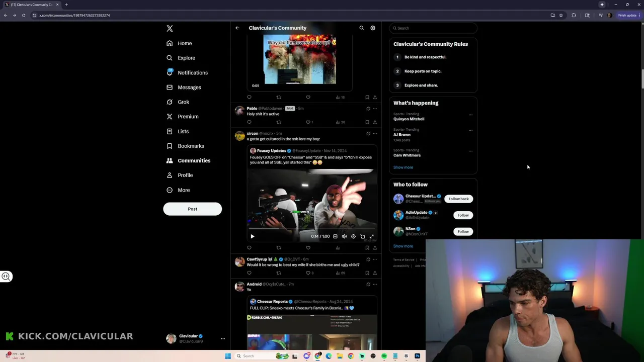Like Pablo's 'Holy shit it's active' post
The width and height of the screenshot is (644, 362).
308,122
